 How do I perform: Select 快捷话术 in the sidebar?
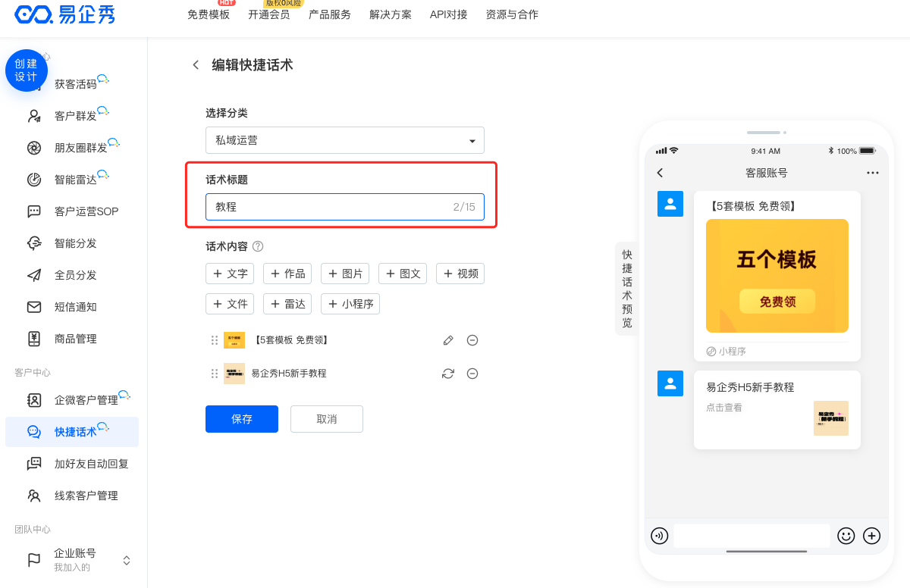(x=72, y=432)
